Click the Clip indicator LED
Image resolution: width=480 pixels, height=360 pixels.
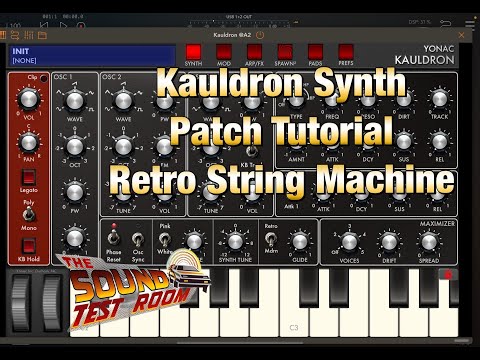(44, 79)
